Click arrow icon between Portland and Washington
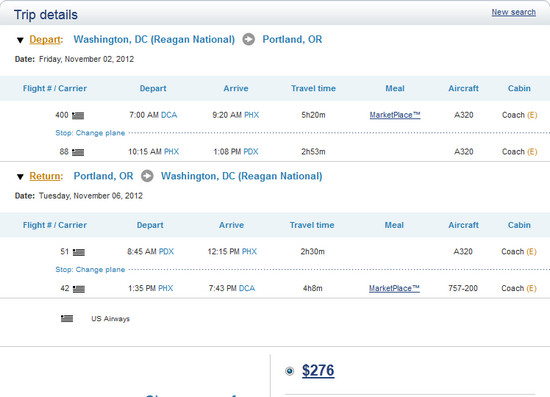The image size is (550, 397). pos(147,176)
